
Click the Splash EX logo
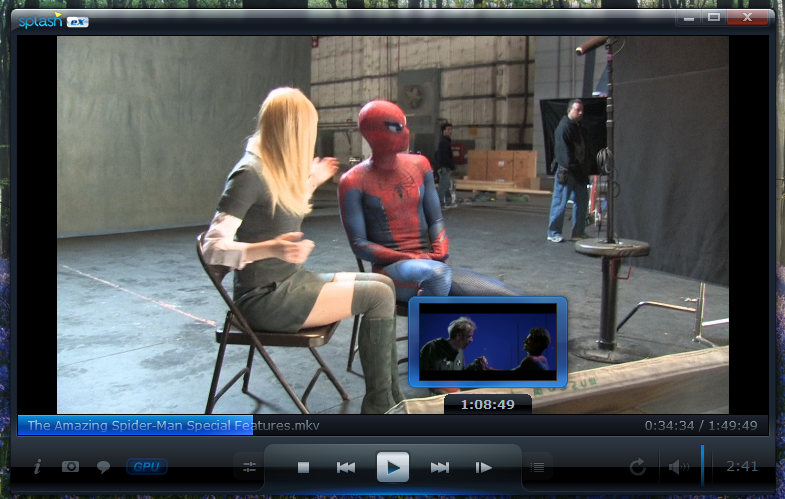click(x=54, y=21)
